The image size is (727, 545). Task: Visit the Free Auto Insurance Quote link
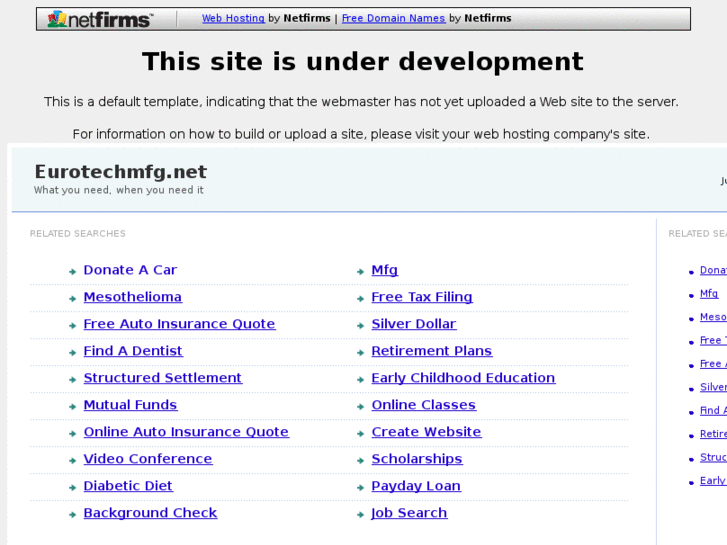pyautogui.click(x=179, y=324)
